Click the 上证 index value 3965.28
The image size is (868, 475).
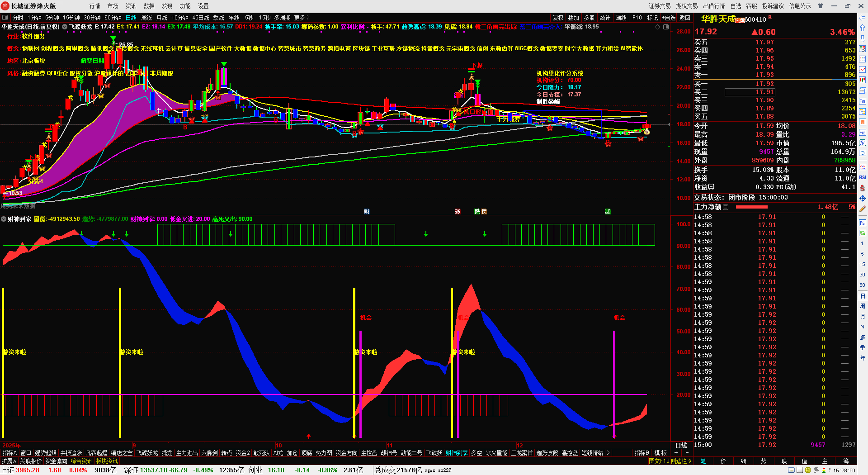[x=28, y=470]
